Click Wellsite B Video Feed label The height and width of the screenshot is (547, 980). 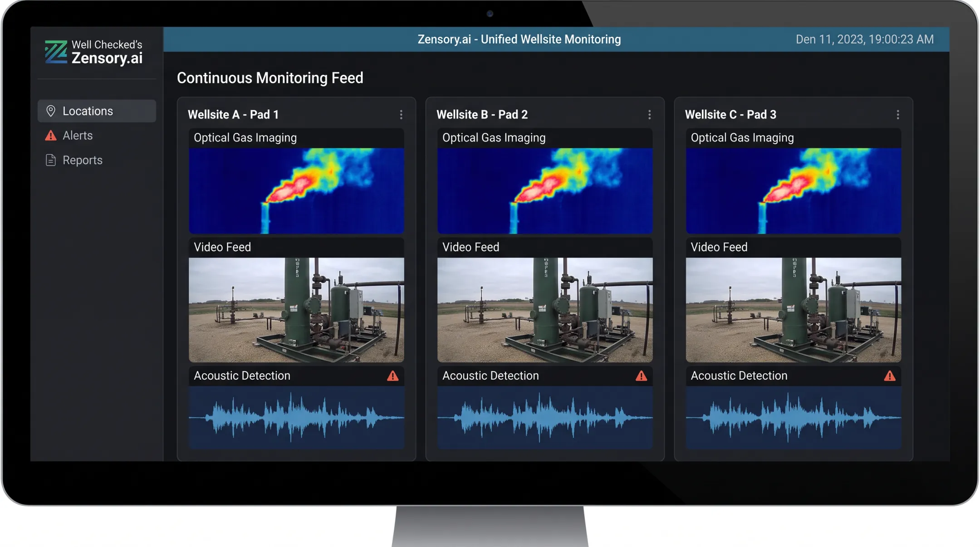pos(470,247)
